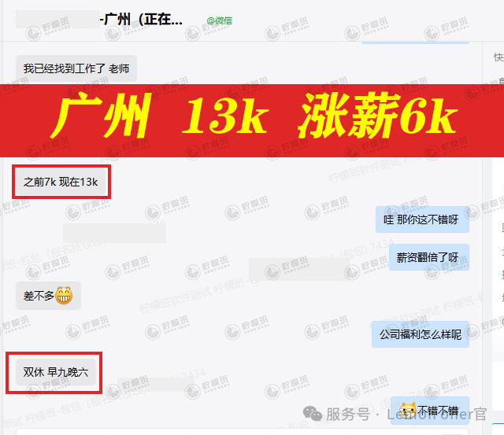Select the 差不多 message bubble

click(x=48, y=295)
